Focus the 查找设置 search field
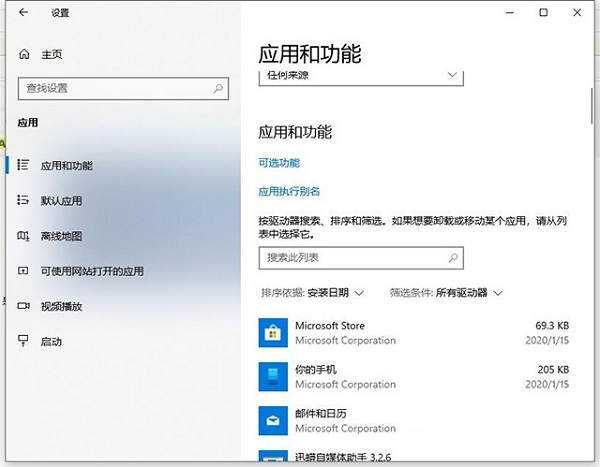 pos(123,88)
